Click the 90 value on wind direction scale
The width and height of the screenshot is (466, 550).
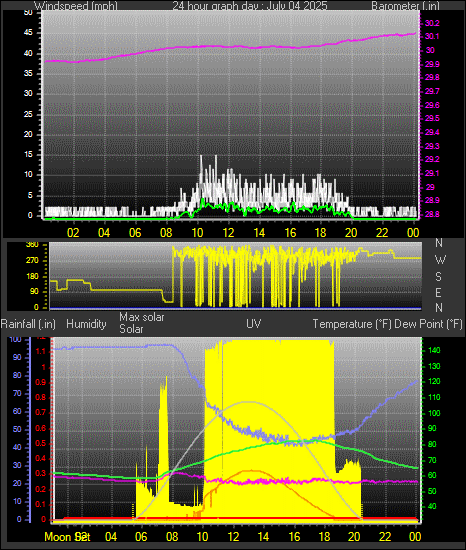34,292
